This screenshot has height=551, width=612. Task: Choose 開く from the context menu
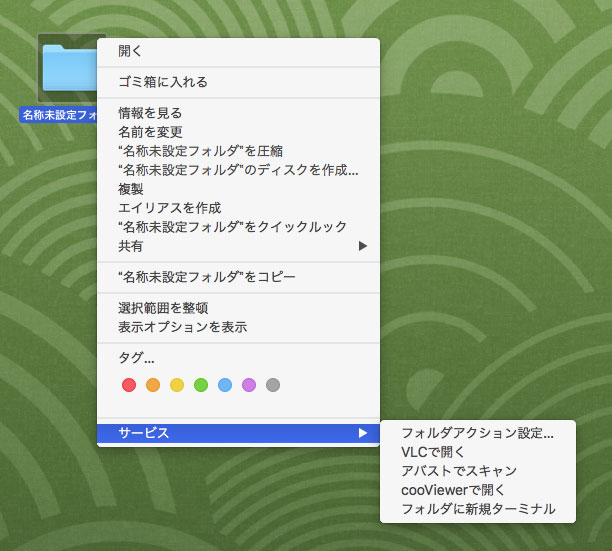click(238, 51)
